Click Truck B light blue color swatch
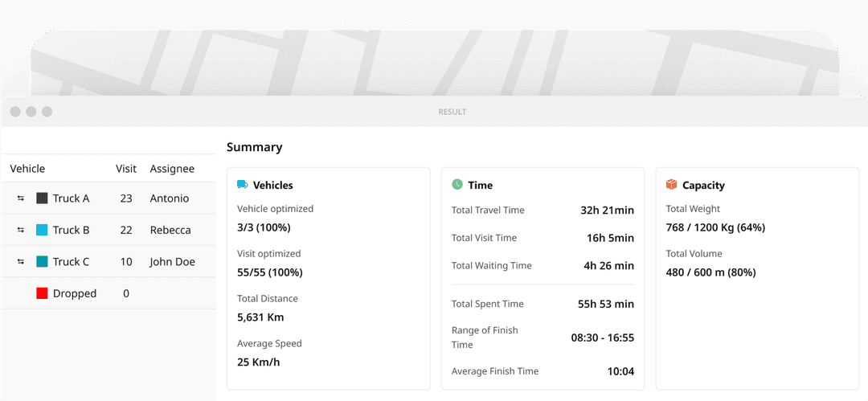The width and height of the screenshot is (868, 401). tap(42, 230)
